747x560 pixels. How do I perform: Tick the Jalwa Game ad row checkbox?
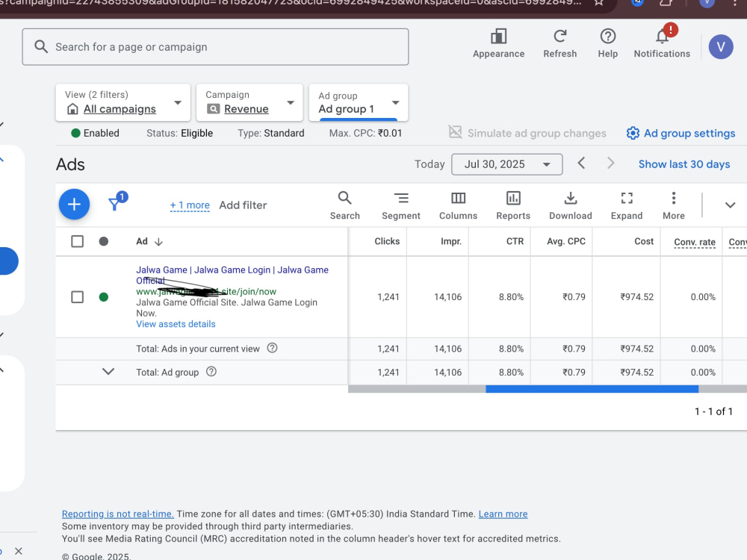click(x=77, y=297)
